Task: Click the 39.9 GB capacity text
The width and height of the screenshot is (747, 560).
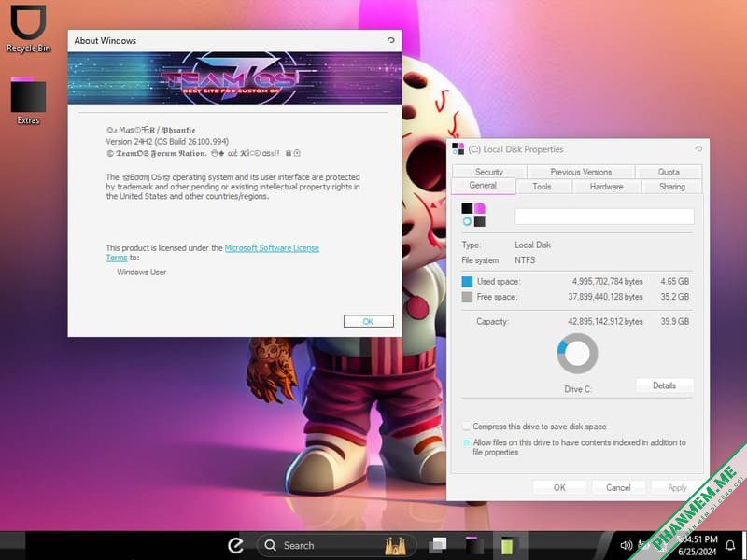Action: point(674,321)
